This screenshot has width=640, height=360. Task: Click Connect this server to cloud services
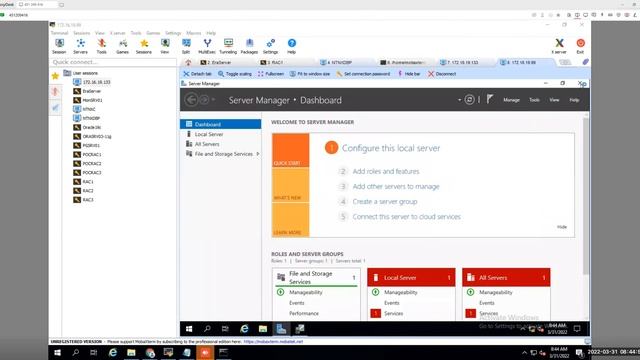[407, 217]
